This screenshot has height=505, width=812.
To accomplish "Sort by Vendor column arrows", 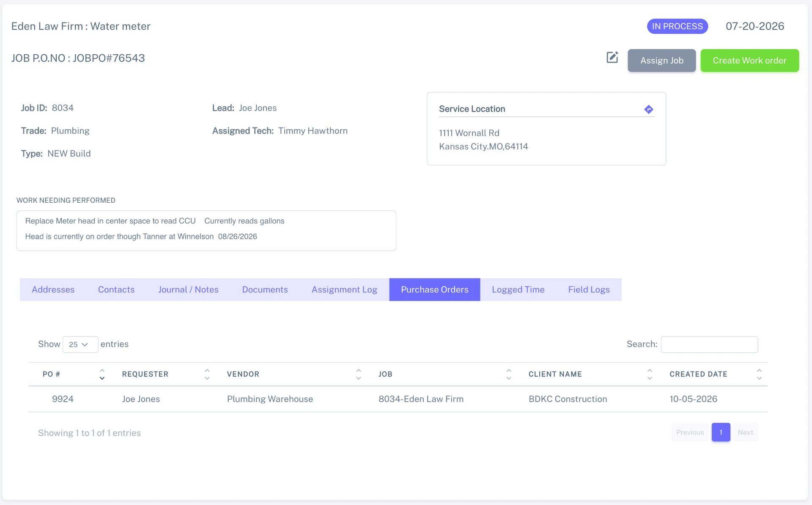I will click(359, 374).
